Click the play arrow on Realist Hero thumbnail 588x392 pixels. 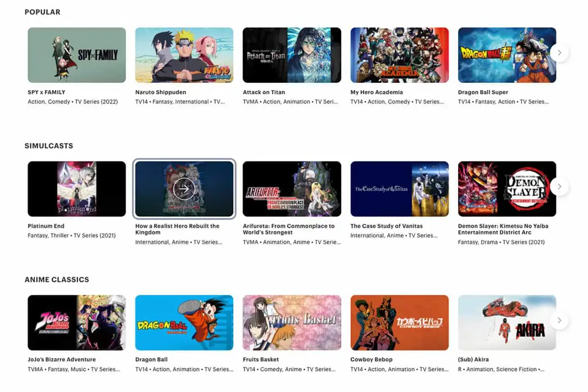coord(184,189)
